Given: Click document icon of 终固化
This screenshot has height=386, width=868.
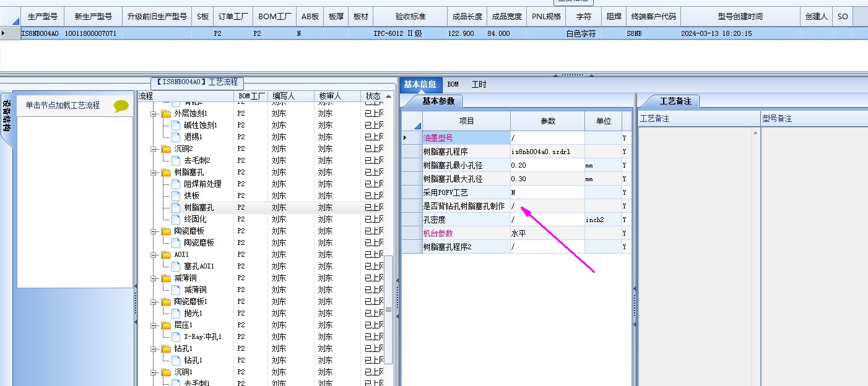Looking at the screenshot, I should 176,219.
